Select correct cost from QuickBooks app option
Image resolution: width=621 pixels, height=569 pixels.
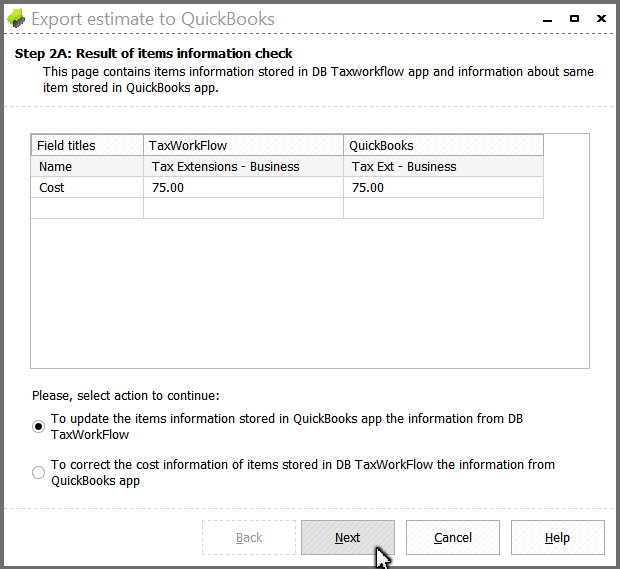click(38, 472)
